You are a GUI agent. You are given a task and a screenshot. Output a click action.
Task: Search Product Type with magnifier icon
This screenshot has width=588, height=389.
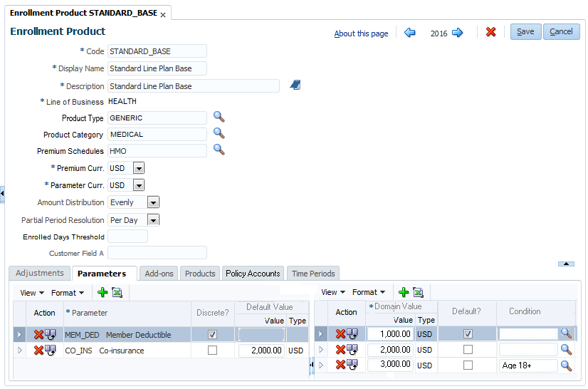[219, 117]
